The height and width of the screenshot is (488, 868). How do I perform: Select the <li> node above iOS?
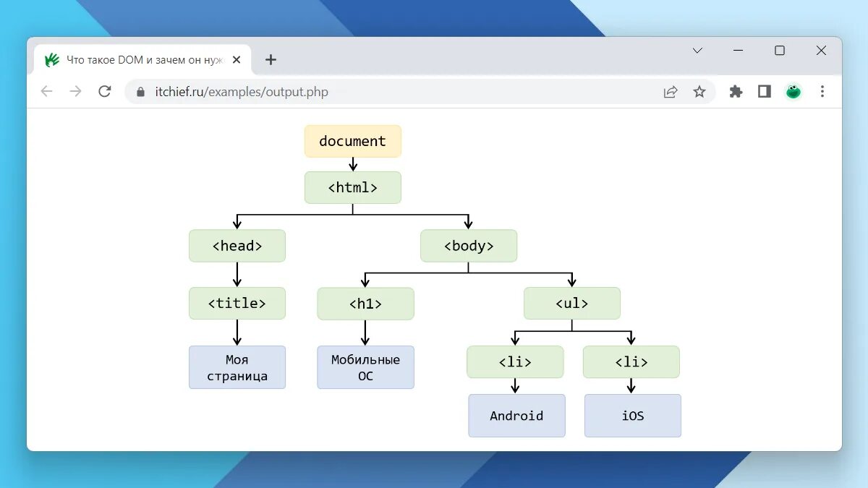pyautogui.click(x=631, y=362)
